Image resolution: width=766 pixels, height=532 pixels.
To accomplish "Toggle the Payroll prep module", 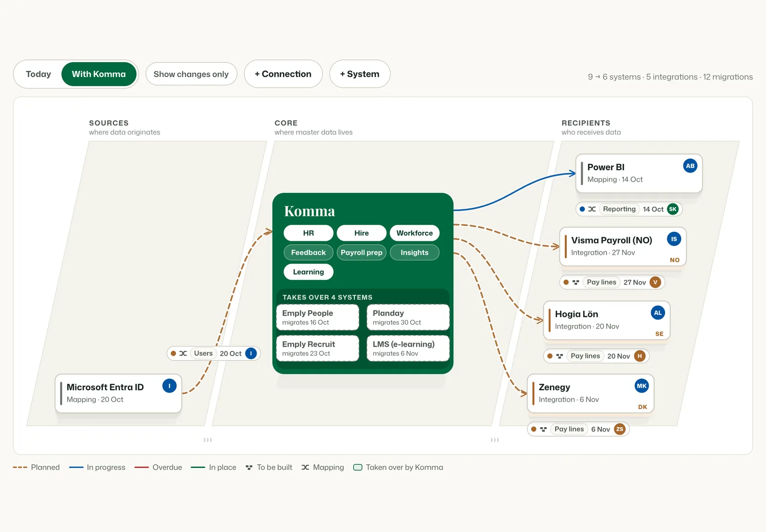I will point(361,252).
